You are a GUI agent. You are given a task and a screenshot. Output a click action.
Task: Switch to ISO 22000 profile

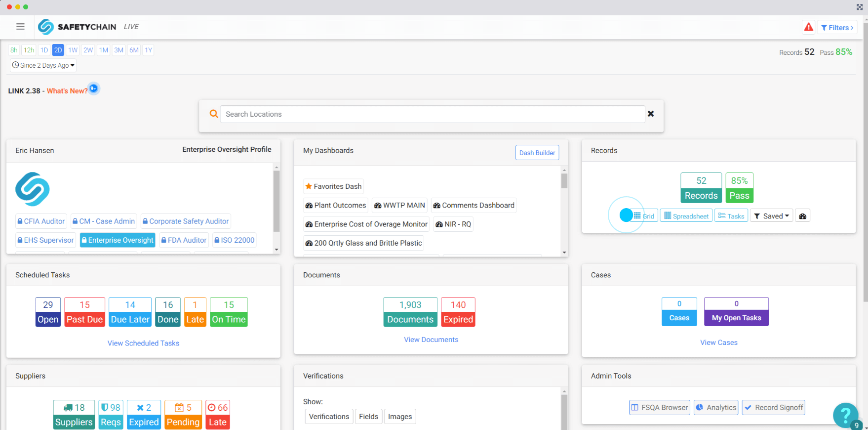pos(235,240)
